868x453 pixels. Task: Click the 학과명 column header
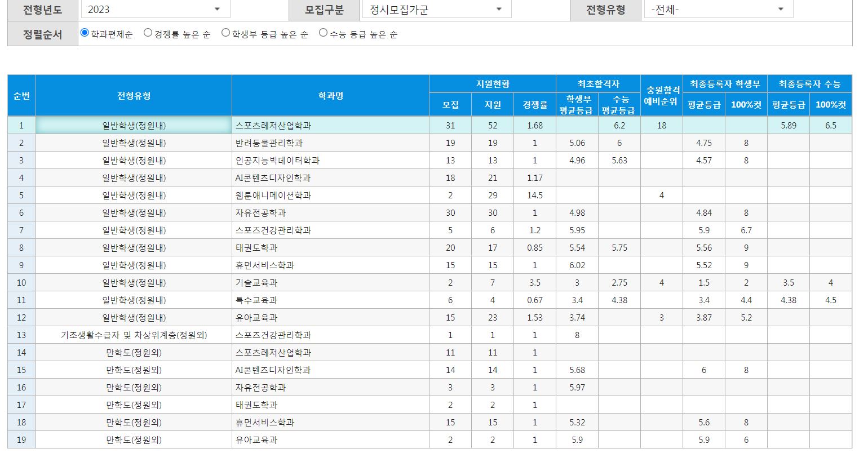coord(330,95)
